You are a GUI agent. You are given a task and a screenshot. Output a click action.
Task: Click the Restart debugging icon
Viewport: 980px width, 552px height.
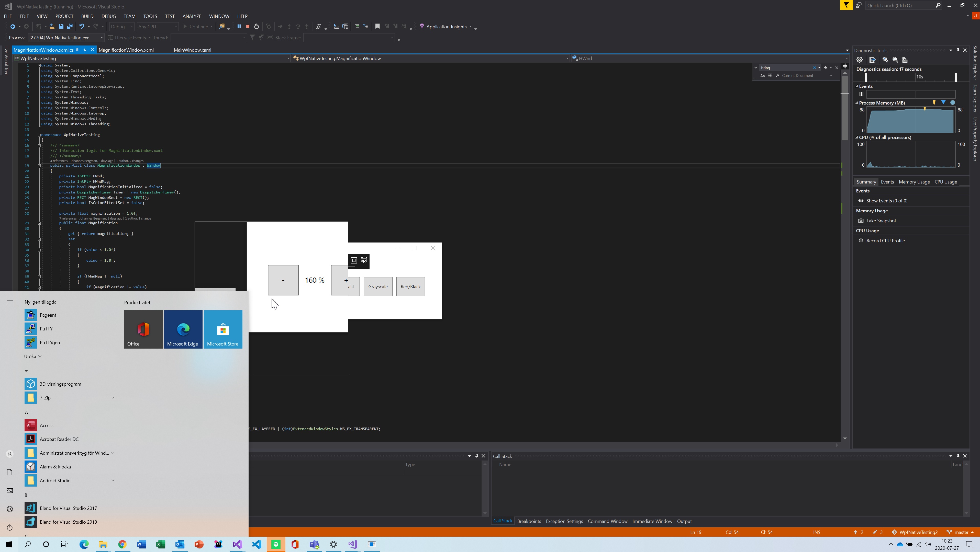point(257,27)
